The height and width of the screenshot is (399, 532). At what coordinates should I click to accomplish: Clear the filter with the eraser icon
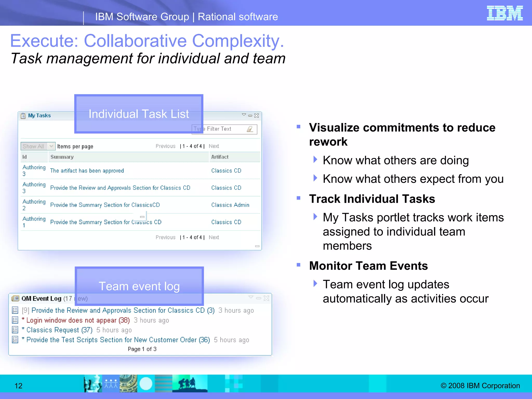(x=250, y=129)
